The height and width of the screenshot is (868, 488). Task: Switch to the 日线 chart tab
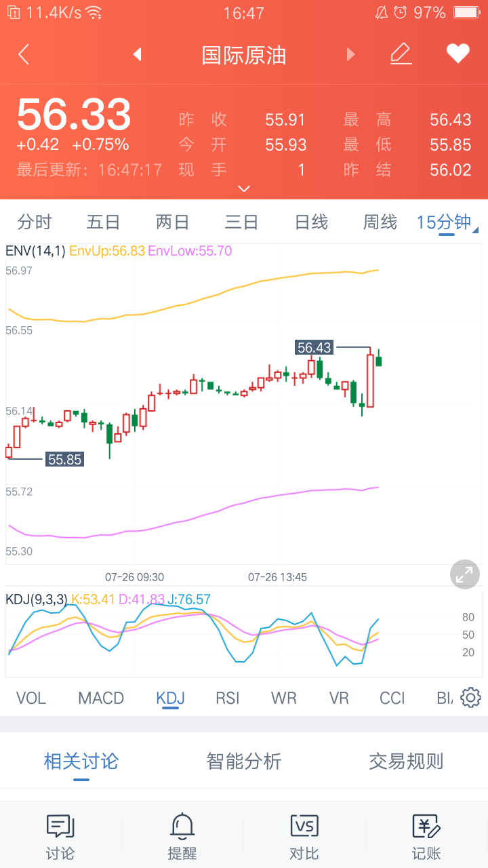point(311,222)
